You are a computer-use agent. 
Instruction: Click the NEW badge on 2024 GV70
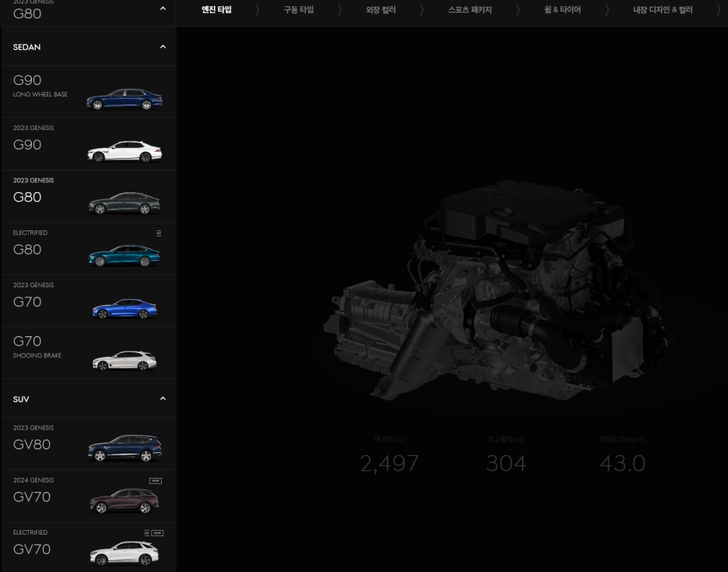click(x=156, y=481)
